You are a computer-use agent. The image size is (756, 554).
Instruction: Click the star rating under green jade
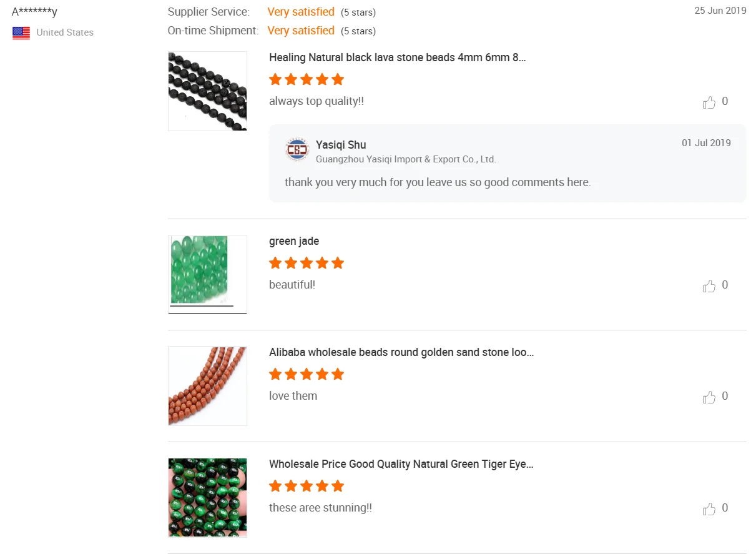(307, 263)
